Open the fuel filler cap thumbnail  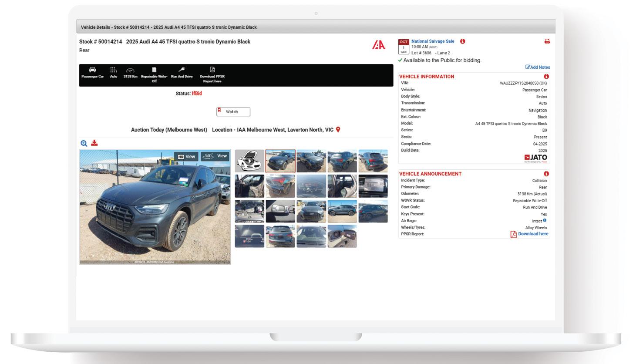[x=342, y=236]
